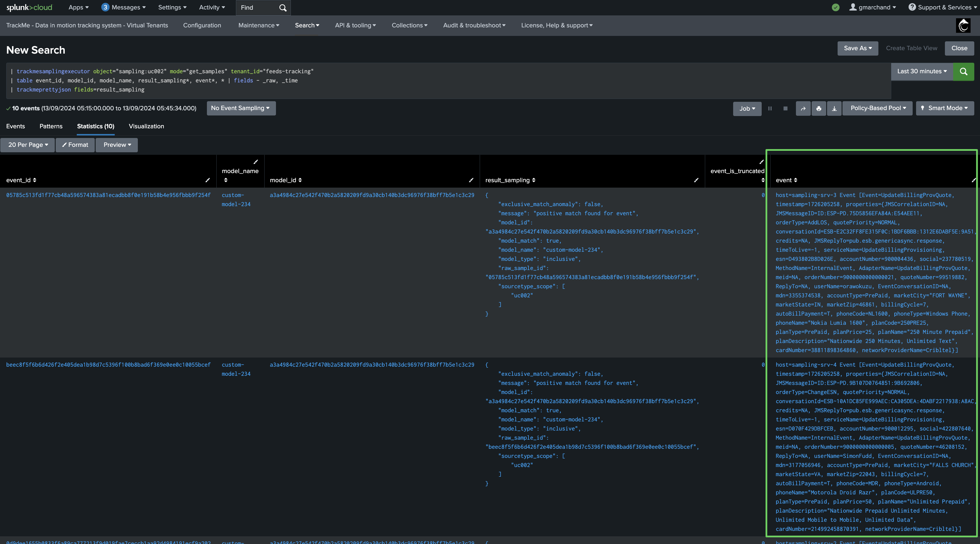Image resolution: width=980 pixels, height=544 pixels.
Task: Share the job using arrow icon
Action: (803, 108)
